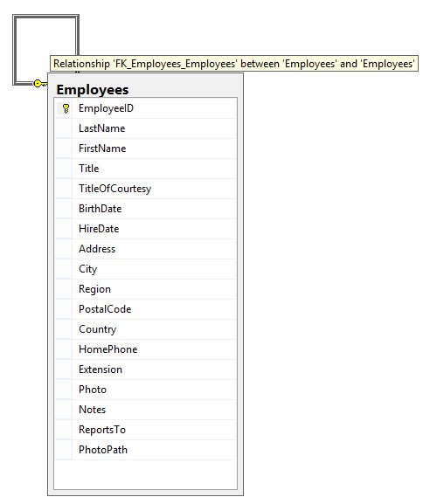
Task: Click the Extension column row
Action: 146,369
